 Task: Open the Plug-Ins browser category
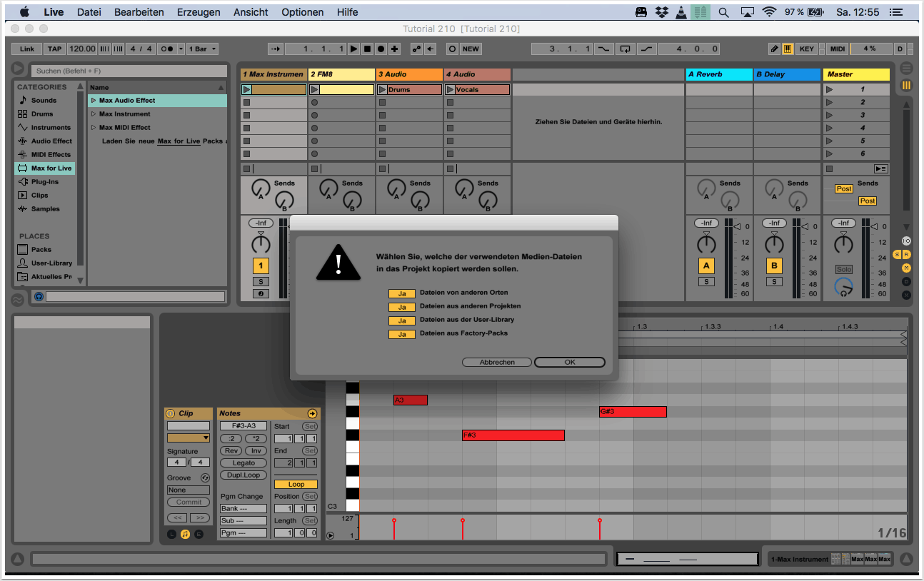(x=44, y=182)
